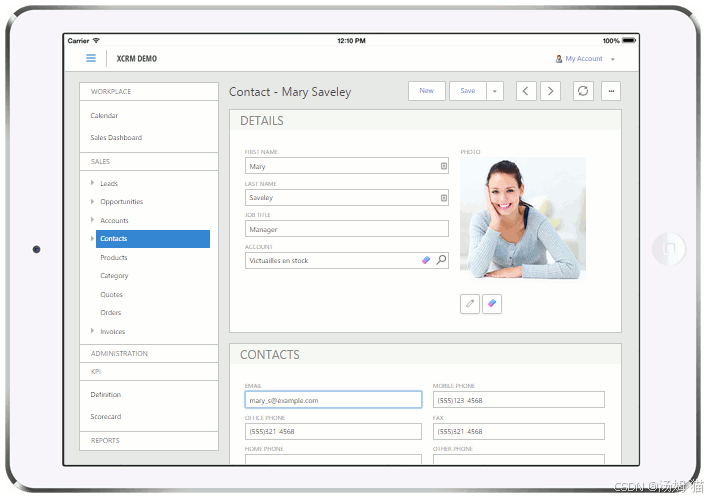Click the Fax number field
716x500 pixels.
519,432
